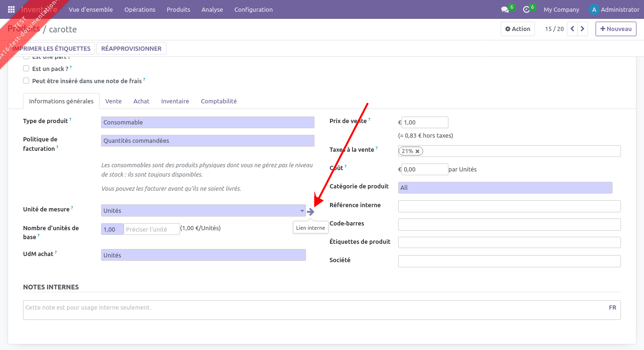
Task: Show help for Nombre d'unités de base
Action: point(39,235)
